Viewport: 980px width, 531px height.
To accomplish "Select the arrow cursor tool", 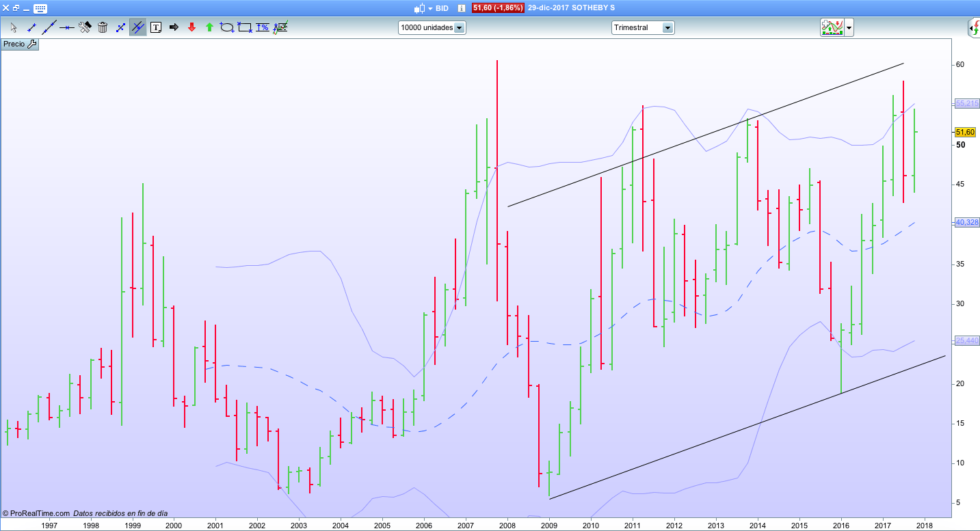I will pos(13,27).
